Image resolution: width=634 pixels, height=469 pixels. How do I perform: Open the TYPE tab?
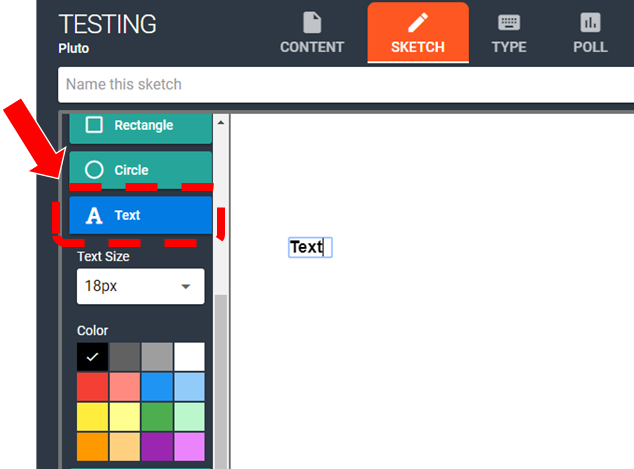click(x=509, y=33)
